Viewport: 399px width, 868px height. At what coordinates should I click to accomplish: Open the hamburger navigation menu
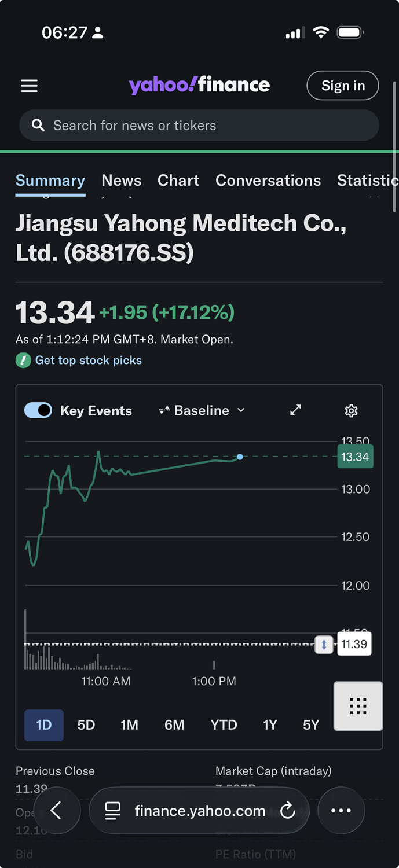pos(30,86)
